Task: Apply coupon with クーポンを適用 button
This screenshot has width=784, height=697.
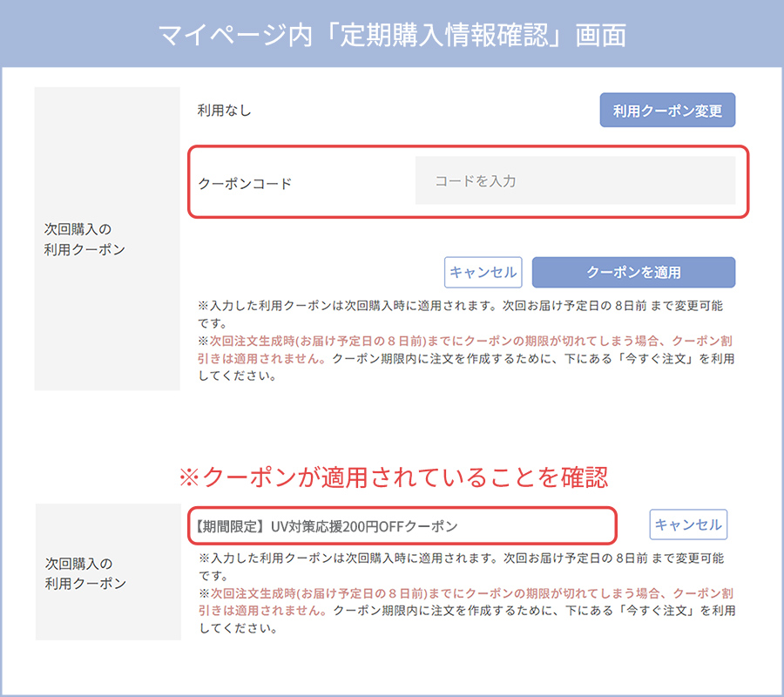Action: click(x=633, y=273)
